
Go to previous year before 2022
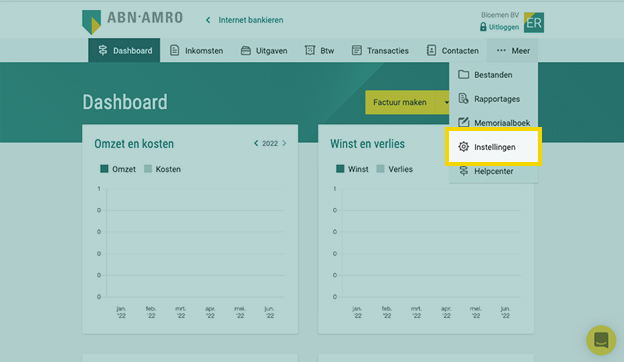(256, 143)
